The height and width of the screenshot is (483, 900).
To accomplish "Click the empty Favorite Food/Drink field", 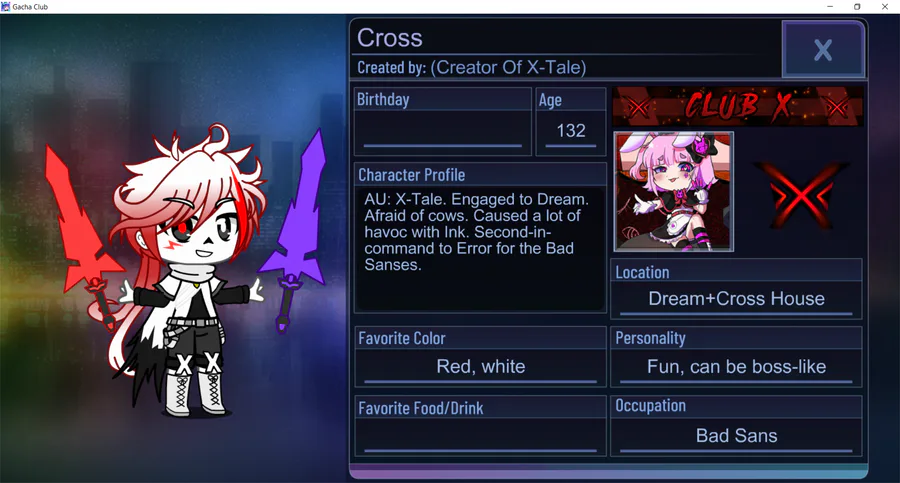I will (x=480, y=436).
